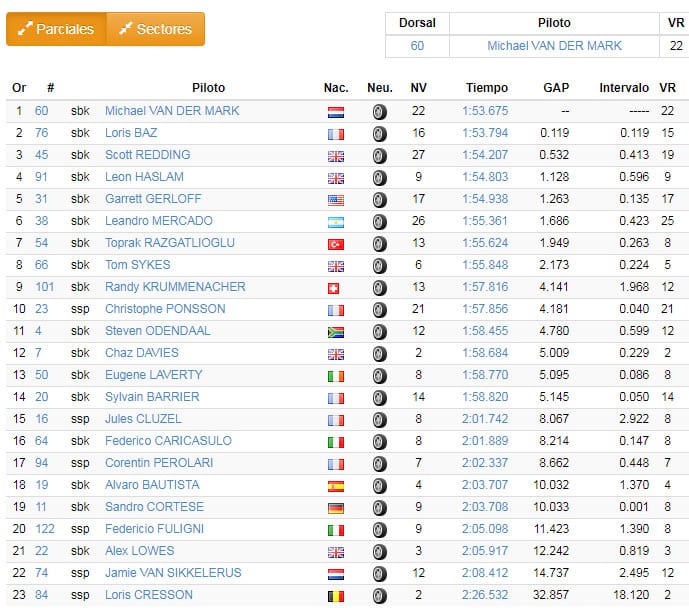689x608 pixels.
Task: Click Tom SYKES lap time 1:55.848
Action: point(485,265)
